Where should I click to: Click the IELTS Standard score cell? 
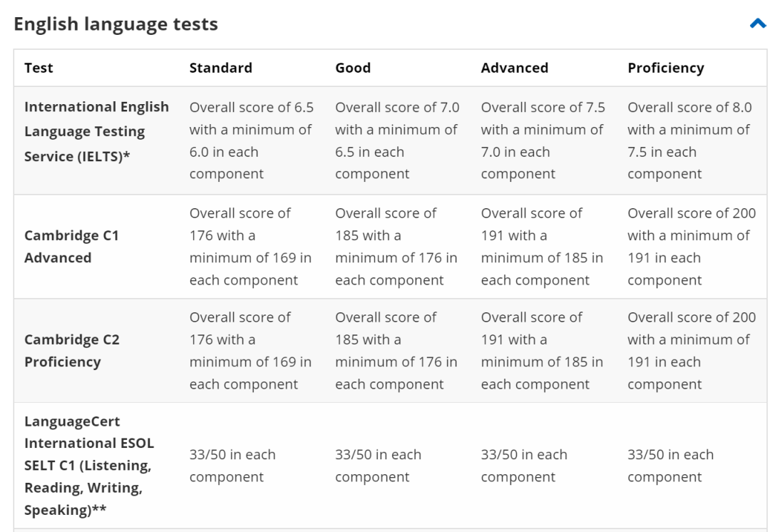[251, 140]
